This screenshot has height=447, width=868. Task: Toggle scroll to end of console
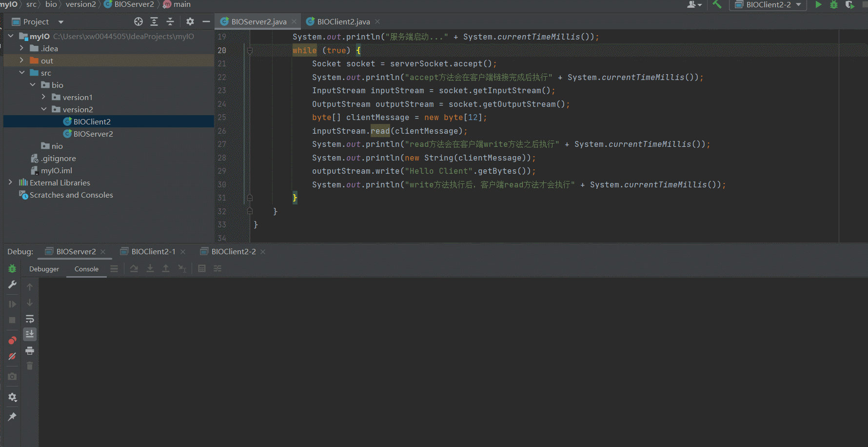tap(30, 334)
